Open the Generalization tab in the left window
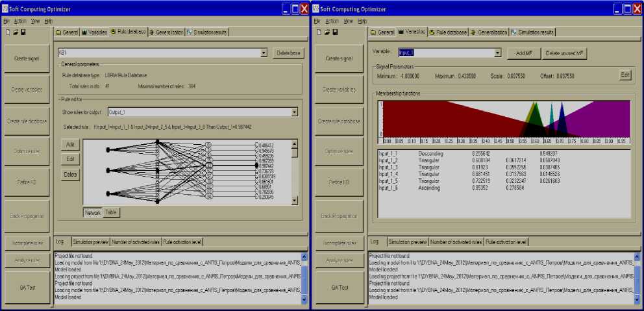Image resolution: width=644 pixels, height=311 pixels. 166,32
